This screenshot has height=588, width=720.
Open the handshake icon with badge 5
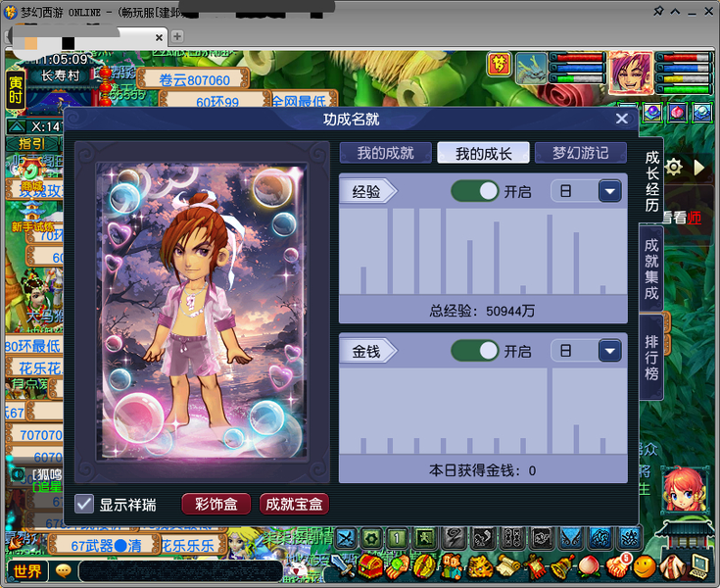[617, 566]
